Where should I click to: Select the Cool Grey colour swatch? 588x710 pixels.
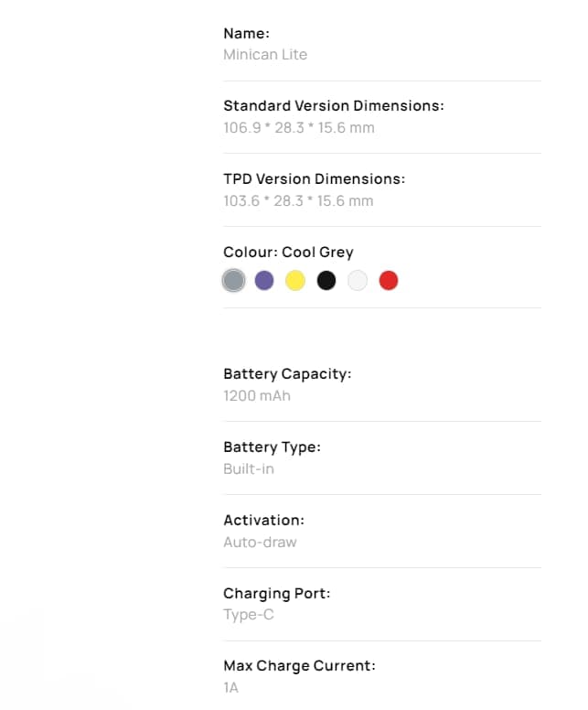(x=233, y=281)
